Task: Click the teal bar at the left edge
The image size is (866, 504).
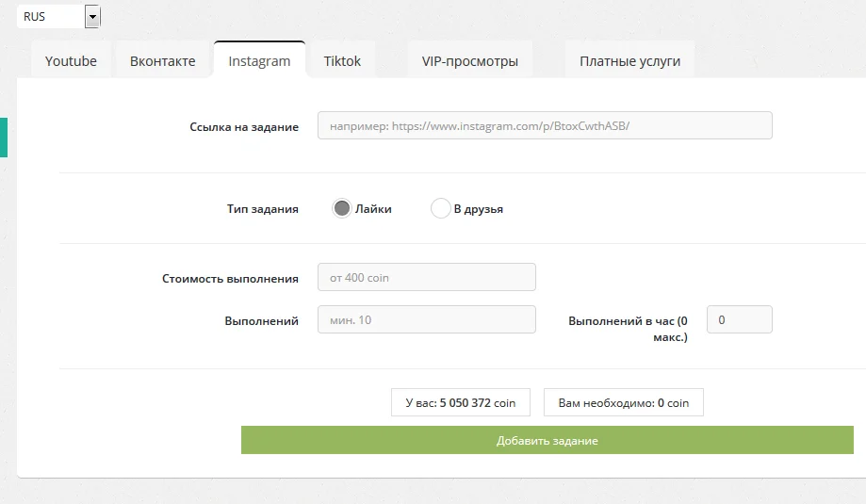Action: (4, 138)
